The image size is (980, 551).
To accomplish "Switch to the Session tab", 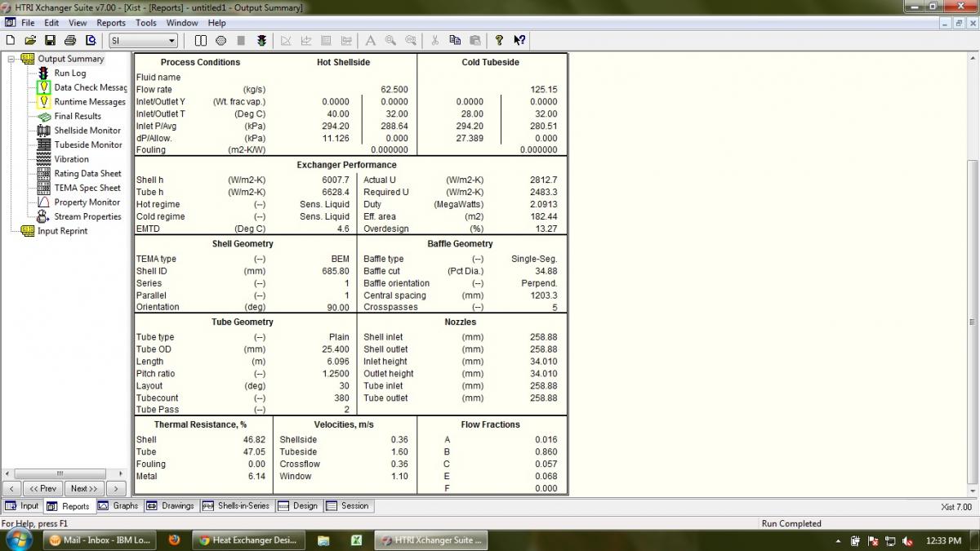I will click(348, 506).
